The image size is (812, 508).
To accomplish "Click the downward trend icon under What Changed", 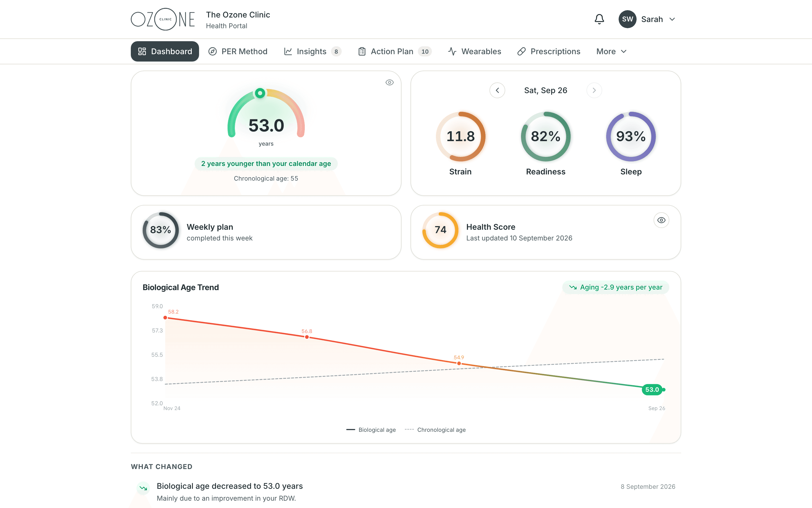I will coord(143,488).
